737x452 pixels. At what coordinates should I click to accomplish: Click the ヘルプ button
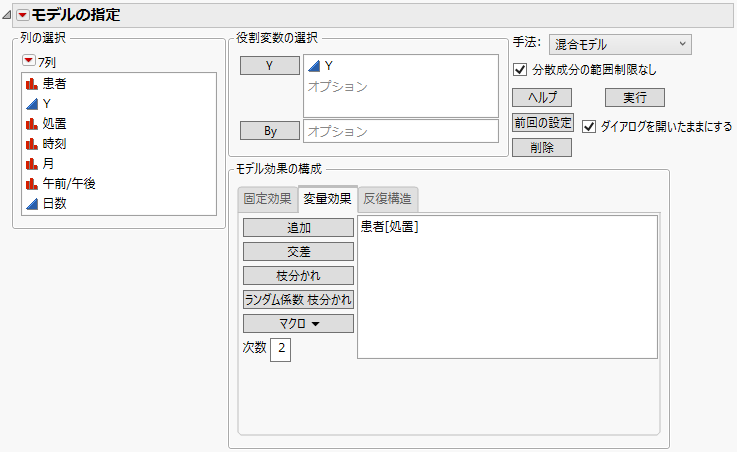pos(542,98)
